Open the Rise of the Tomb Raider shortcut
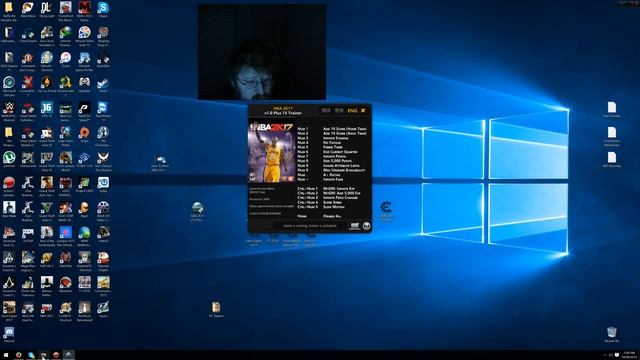The image size is (640, 360). point(47,233)
